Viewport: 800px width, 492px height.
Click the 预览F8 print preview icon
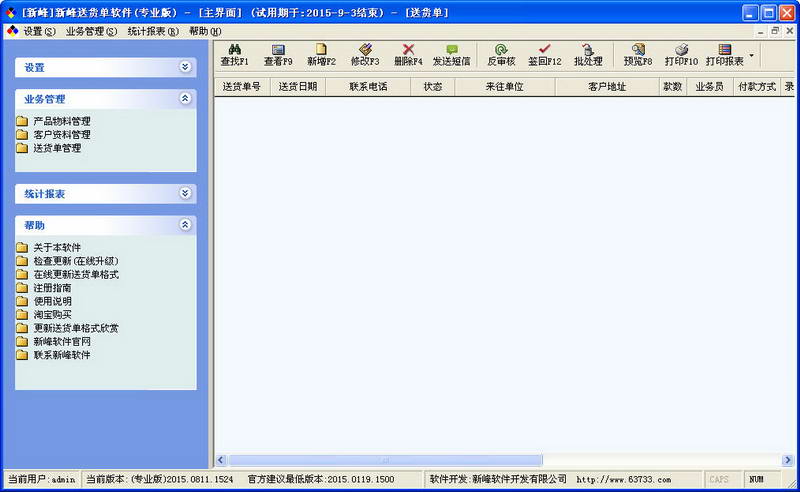[638, 50]
